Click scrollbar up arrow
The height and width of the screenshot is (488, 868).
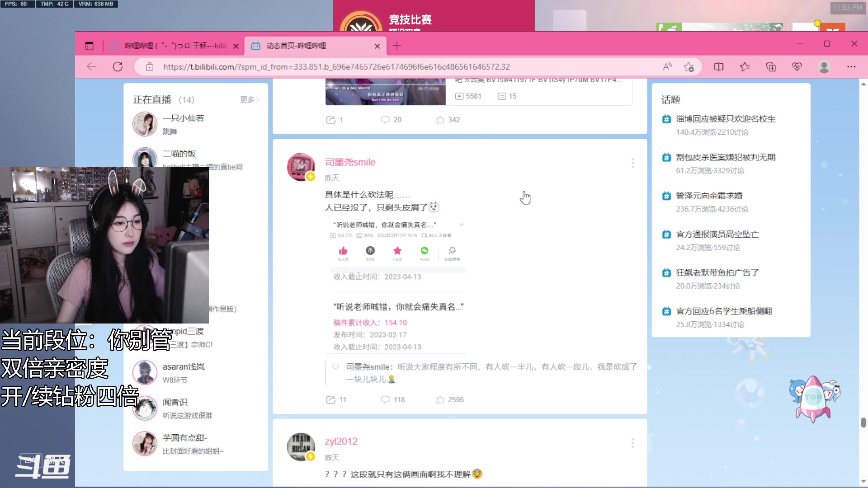tap(863, 84)
